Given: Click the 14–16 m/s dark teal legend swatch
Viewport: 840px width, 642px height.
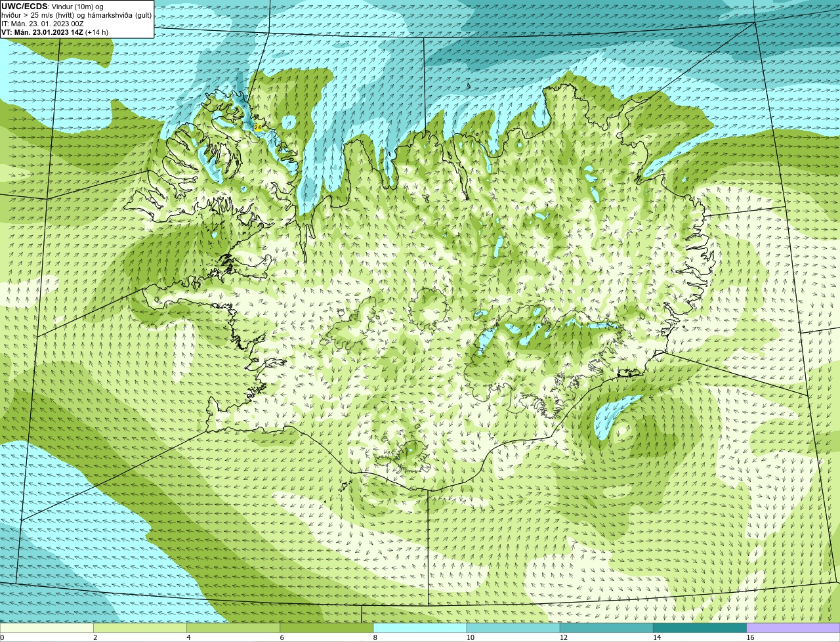Looking at the screenshot, I should tap(700, 628).
